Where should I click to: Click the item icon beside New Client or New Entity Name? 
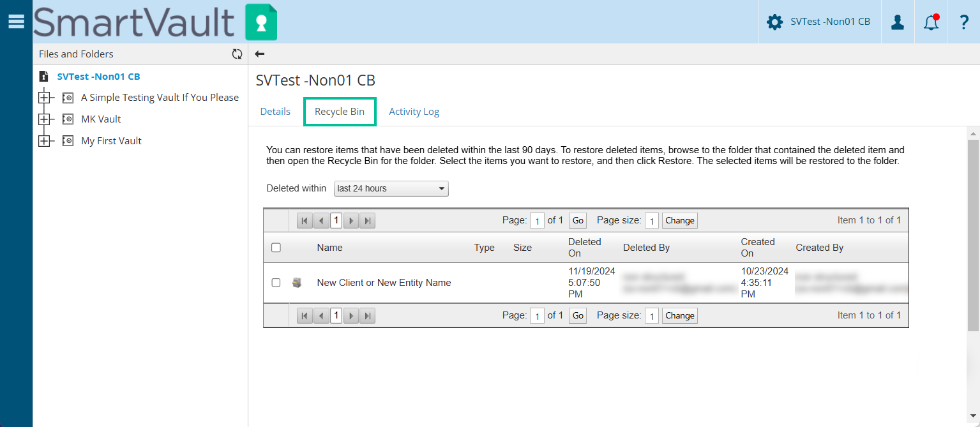coord(297,283)
